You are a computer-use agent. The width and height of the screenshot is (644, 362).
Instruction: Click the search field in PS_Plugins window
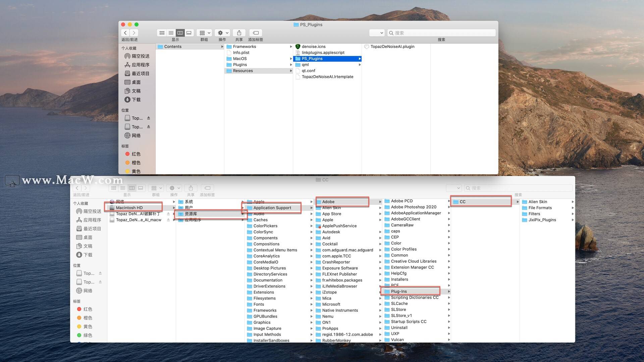click(x=441, y=33)
